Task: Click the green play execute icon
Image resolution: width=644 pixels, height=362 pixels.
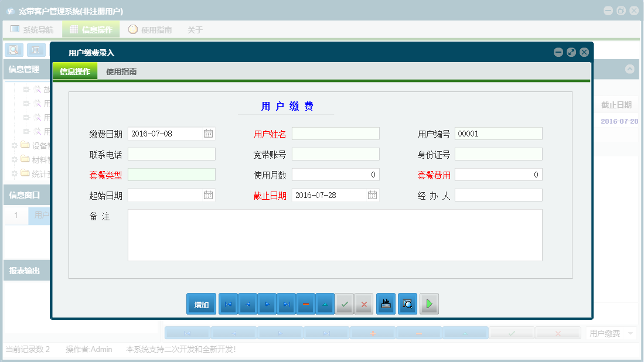Action: [429, 303]
